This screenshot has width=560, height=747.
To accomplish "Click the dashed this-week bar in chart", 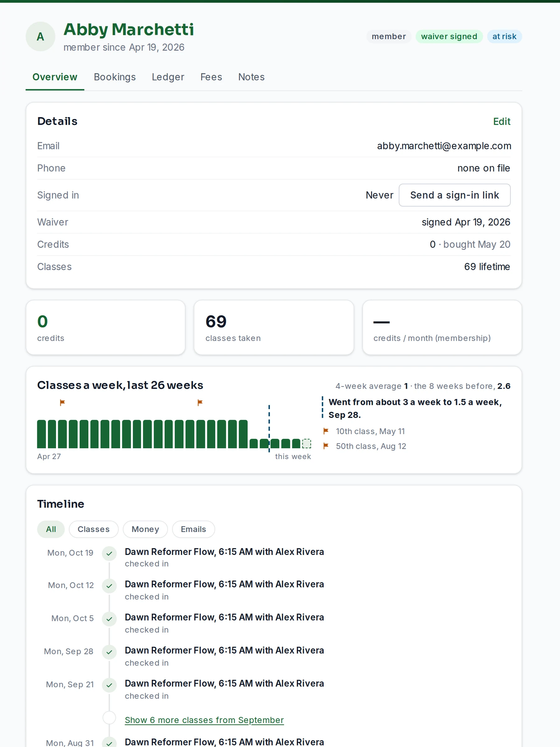I will pos(306,444).
